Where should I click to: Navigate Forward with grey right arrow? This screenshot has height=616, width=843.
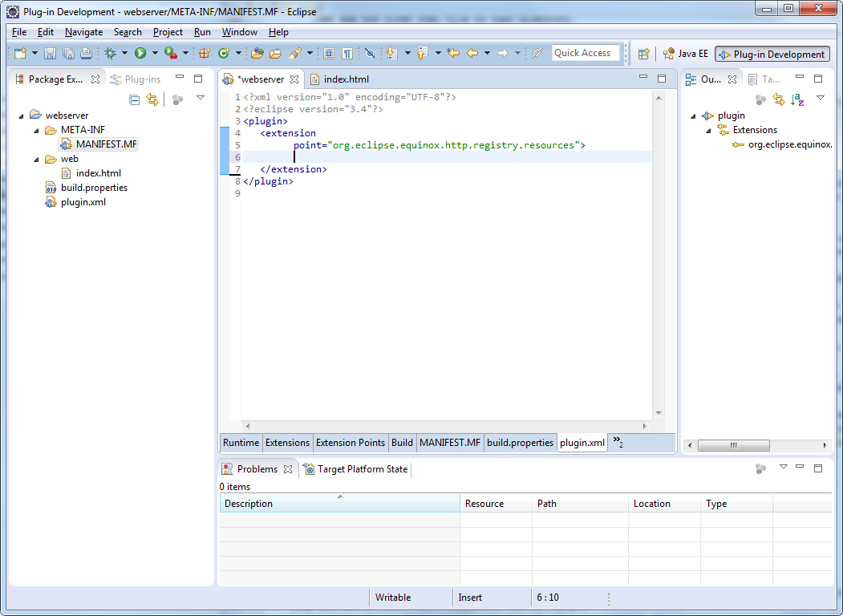click(x=503, y=53)
